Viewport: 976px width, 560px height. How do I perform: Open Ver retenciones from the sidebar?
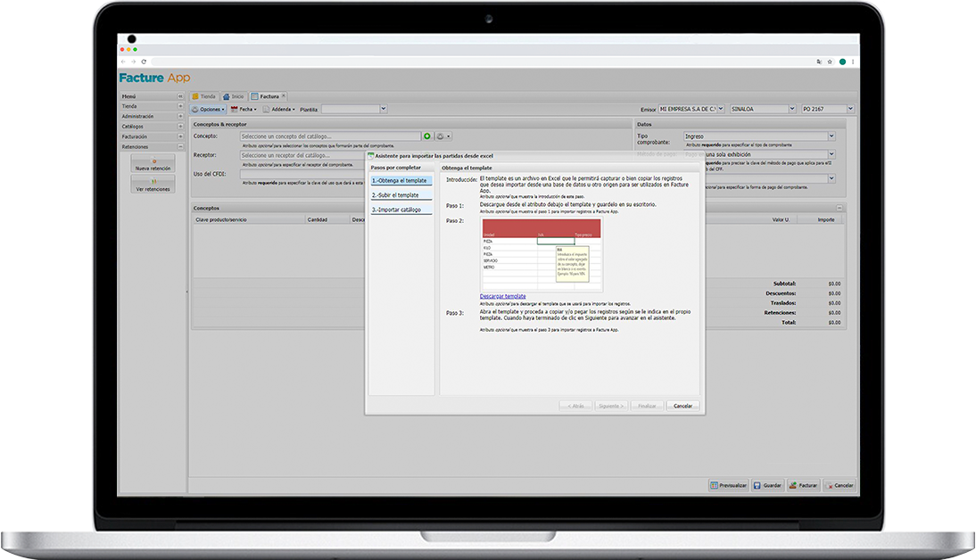(153, 185)
